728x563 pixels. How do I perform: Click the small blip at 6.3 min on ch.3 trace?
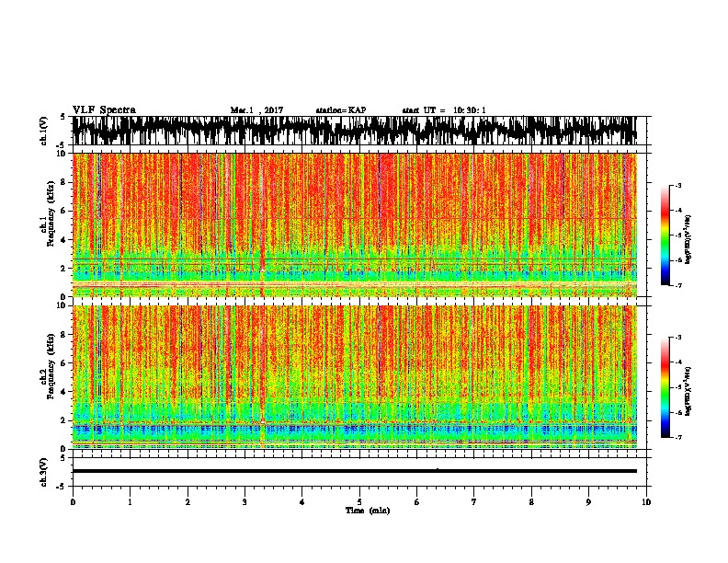coord(438,468)
